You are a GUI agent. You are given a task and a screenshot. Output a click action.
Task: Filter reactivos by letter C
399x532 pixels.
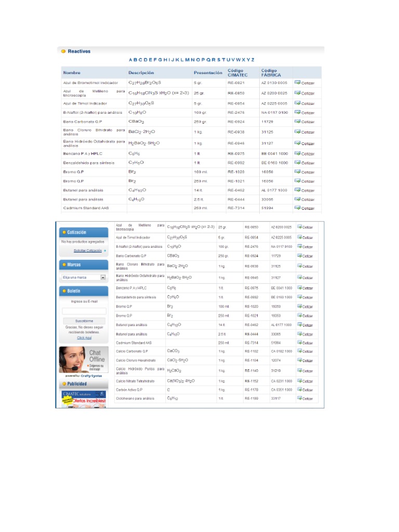click(x=140, y=60)
